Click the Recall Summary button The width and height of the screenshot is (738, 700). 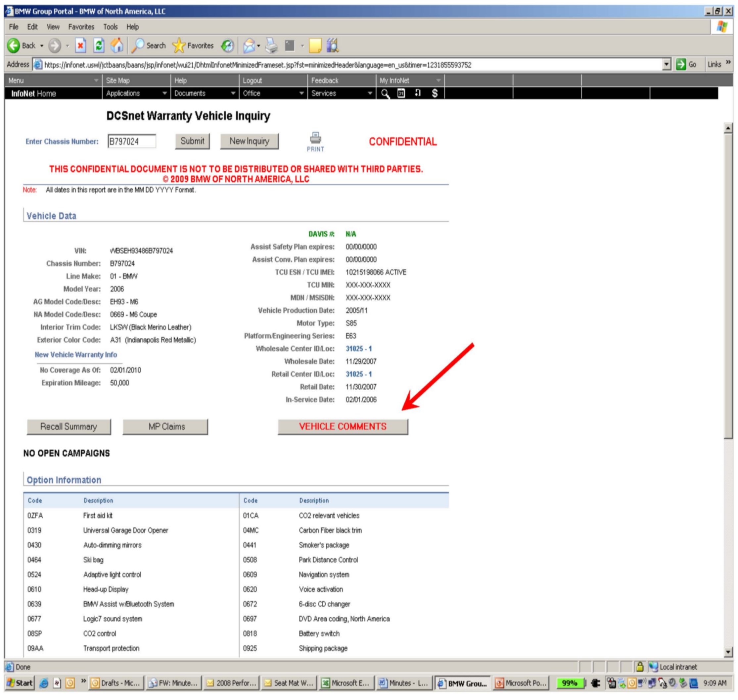pos(69,426)
